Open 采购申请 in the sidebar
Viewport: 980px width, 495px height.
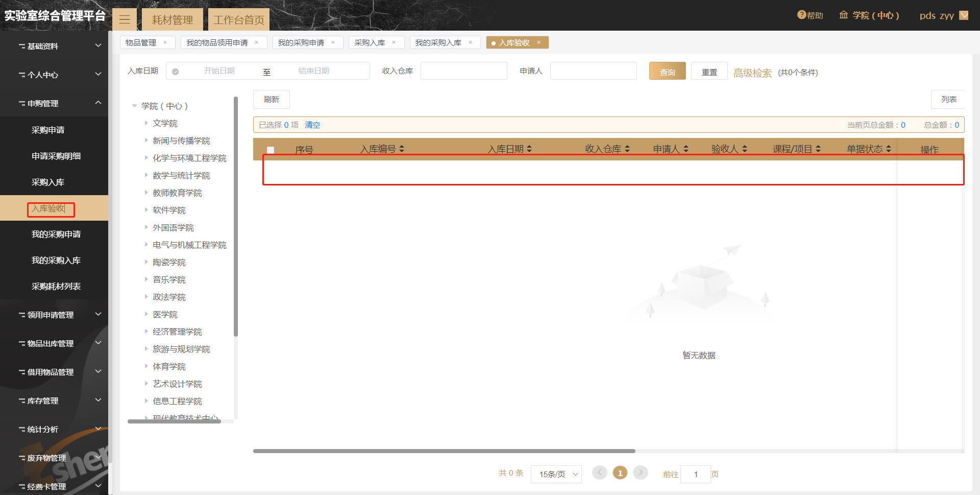pos(48,130)
